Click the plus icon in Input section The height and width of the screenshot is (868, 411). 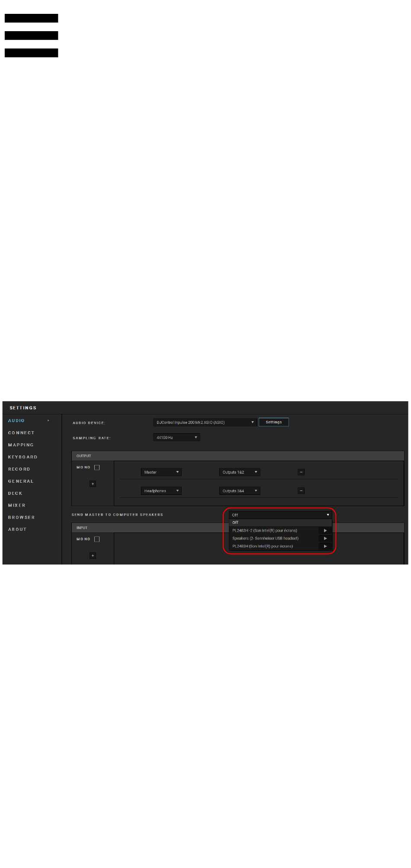[x=93, y=556]
